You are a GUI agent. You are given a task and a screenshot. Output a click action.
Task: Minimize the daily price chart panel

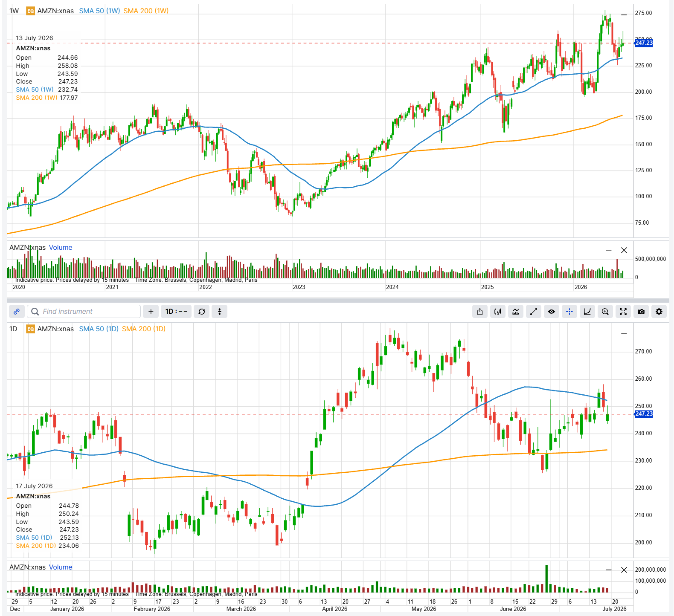click(624, 333)
